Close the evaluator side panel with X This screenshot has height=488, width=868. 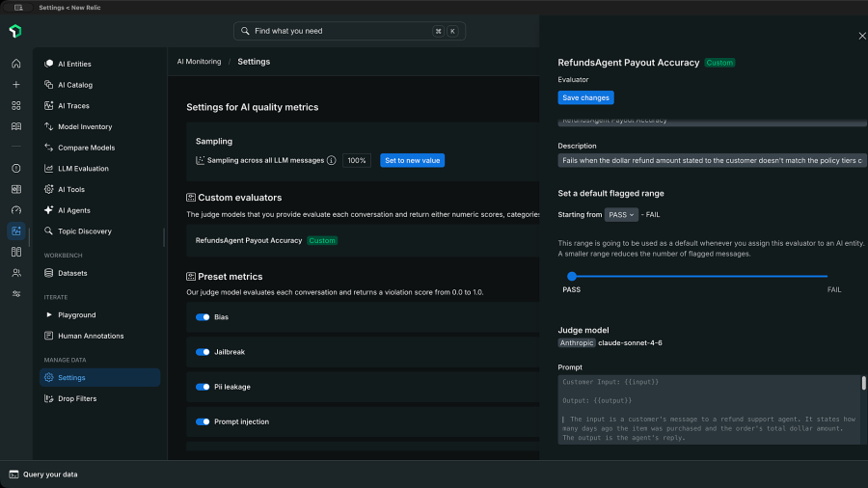point(862,36)
